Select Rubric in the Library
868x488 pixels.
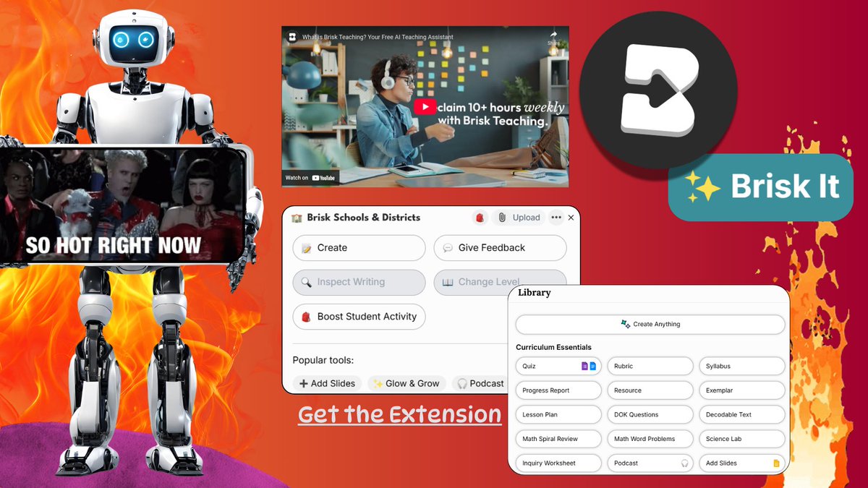(x=650, y=367)
